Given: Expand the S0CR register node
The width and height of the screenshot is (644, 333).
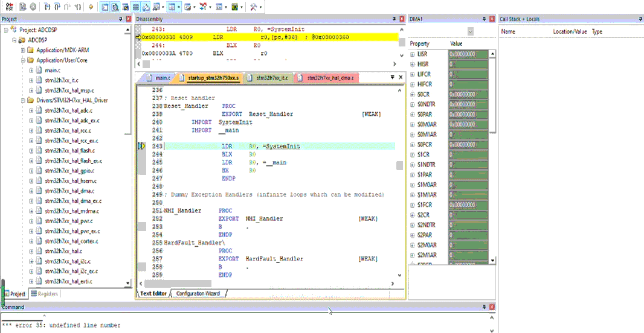Looking at the screenshot, I should tap(413, 94).
